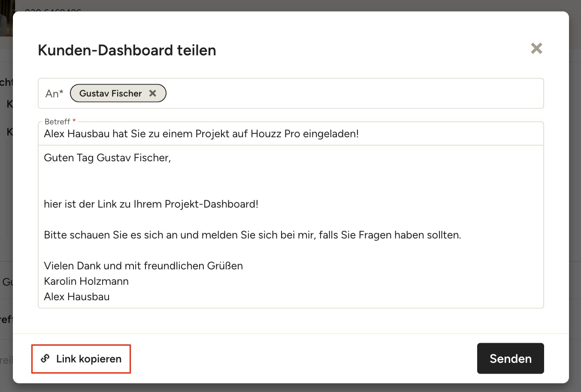Click the profile photo behind the dialog
The height and width of the screenshot is (392, 581).
(x=7, y=17)
